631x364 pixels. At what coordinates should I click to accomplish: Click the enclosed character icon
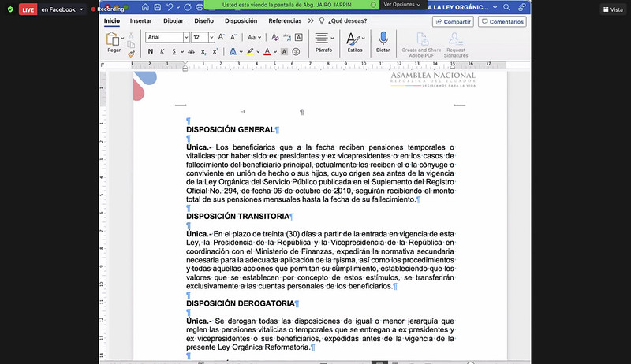coord(296,51)
